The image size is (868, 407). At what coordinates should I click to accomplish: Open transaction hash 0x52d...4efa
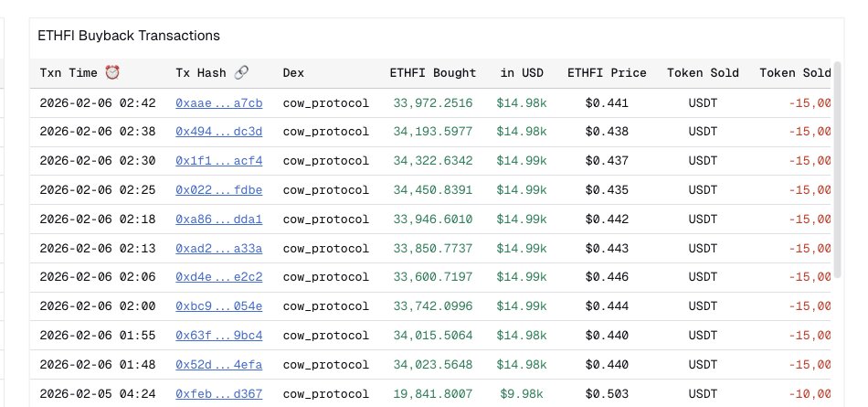(x=219, y=365)
